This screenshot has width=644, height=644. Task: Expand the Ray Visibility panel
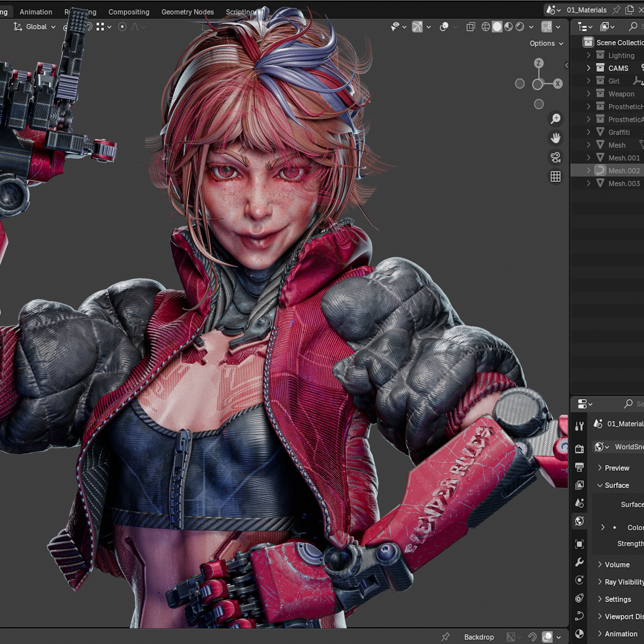coord(600,582)
